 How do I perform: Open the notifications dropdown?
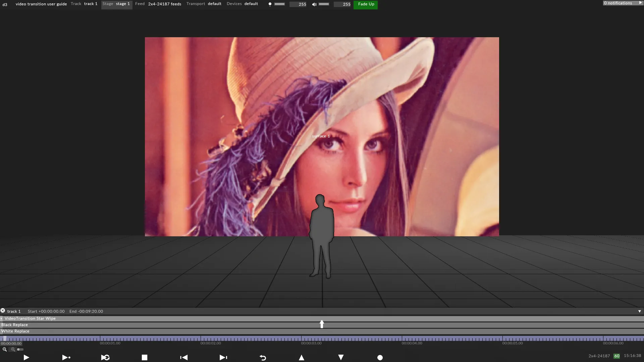pos(622,3)
